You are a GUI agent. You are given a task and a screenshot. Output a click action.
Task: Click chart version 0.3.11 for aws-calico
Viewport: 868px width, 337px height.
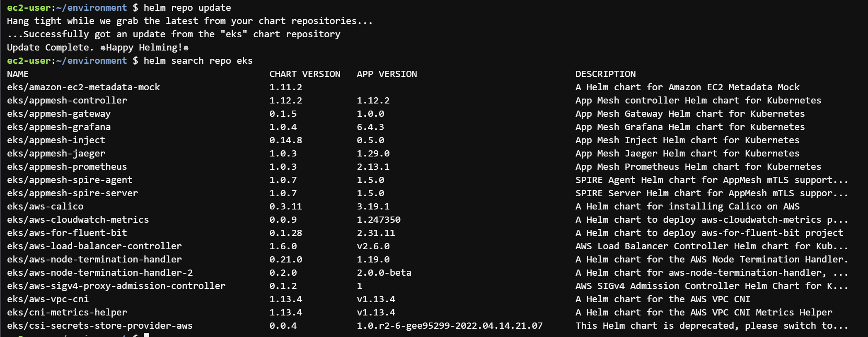click(x=286, y=207)
